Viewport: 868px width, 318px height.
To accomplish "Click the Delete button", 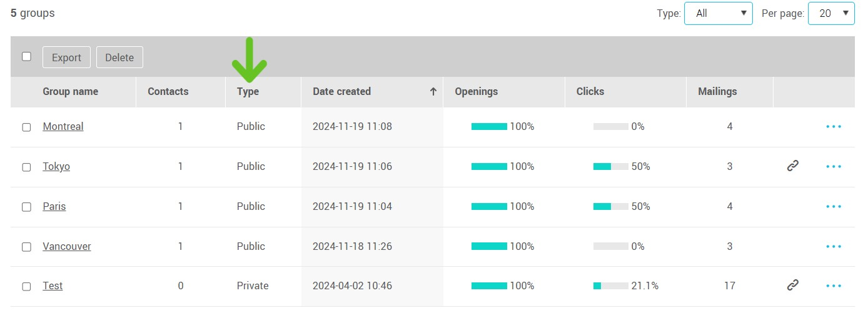I will (x=119, y=57).
